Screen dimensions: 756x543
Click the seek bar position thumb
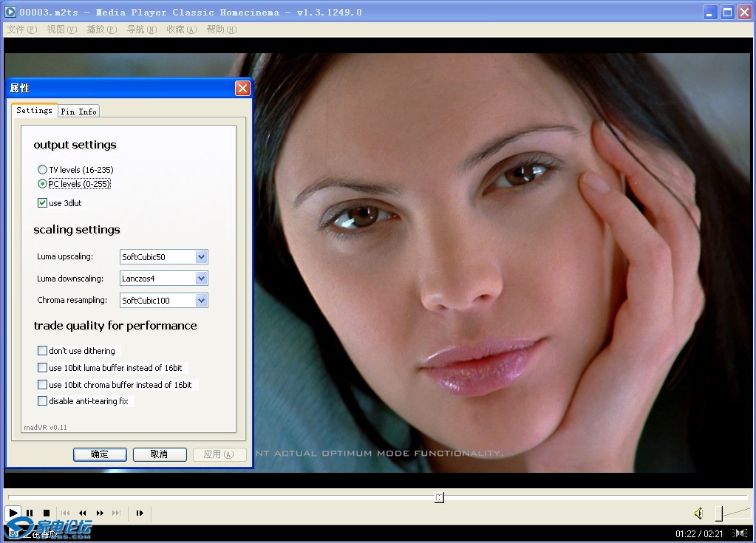coord(439,498)
